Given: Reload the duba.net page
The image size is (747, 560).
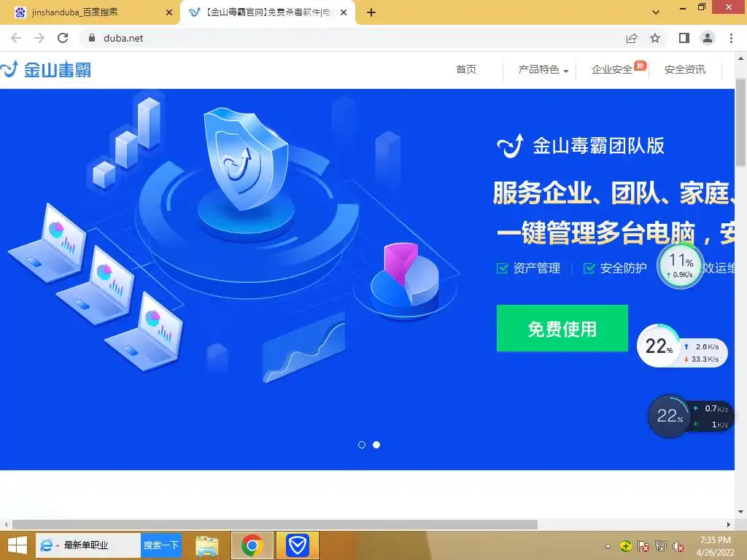Looking at the screenshot, I should [x=63, y=38].
